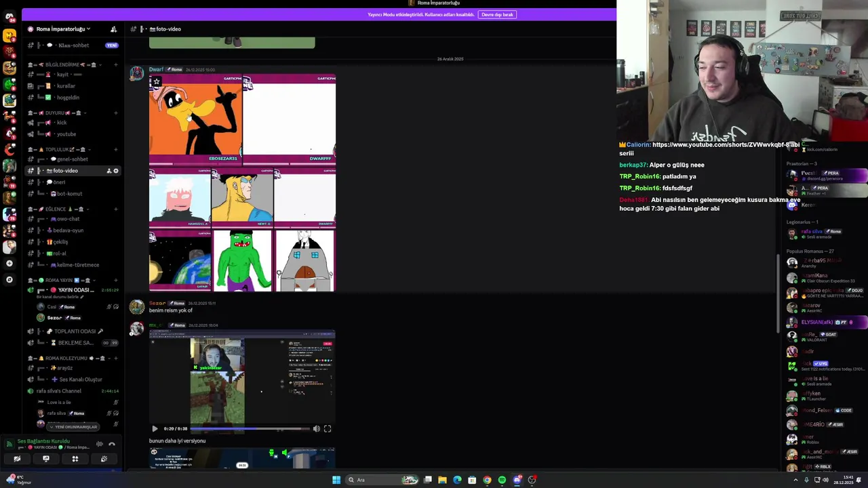
Task: Open the genel-sohbet channel
Action: point(73,159)
